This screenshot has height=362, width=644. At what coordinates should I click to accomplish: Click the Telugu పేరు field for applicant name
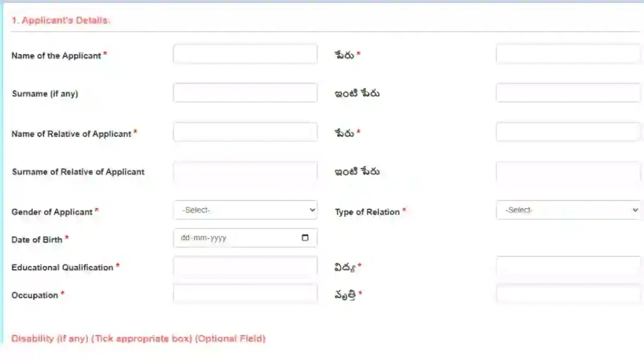568,54
